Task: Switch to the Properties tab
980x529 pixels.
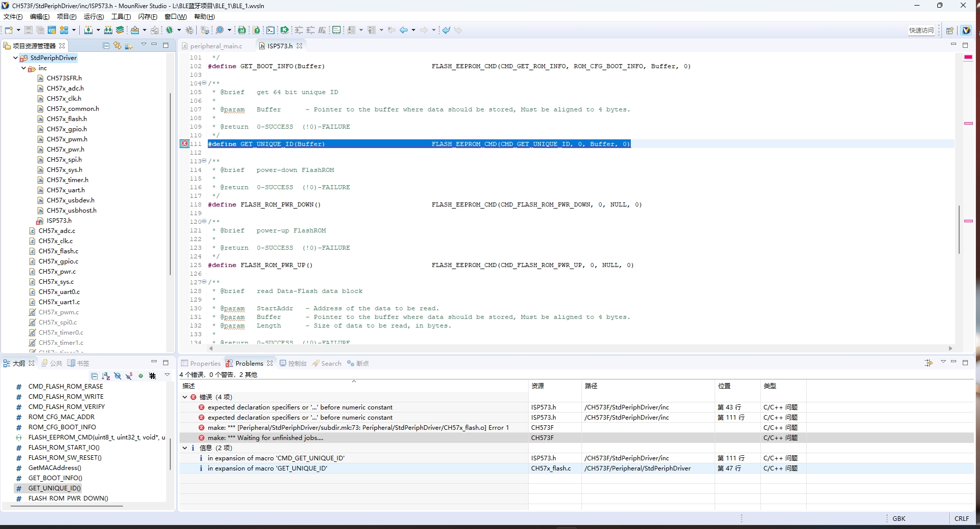Action: (201, 363)
